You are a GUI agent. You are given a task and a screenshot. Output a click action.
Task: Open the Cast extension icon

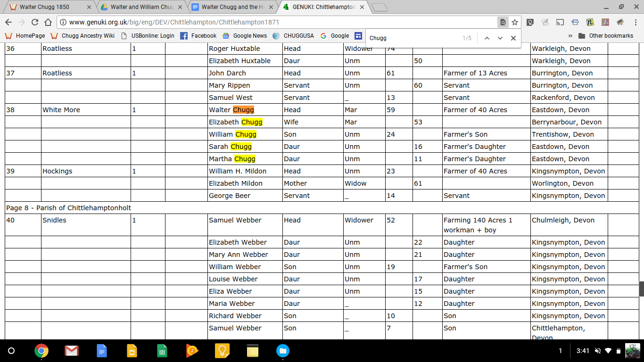[x=560, y=22]
